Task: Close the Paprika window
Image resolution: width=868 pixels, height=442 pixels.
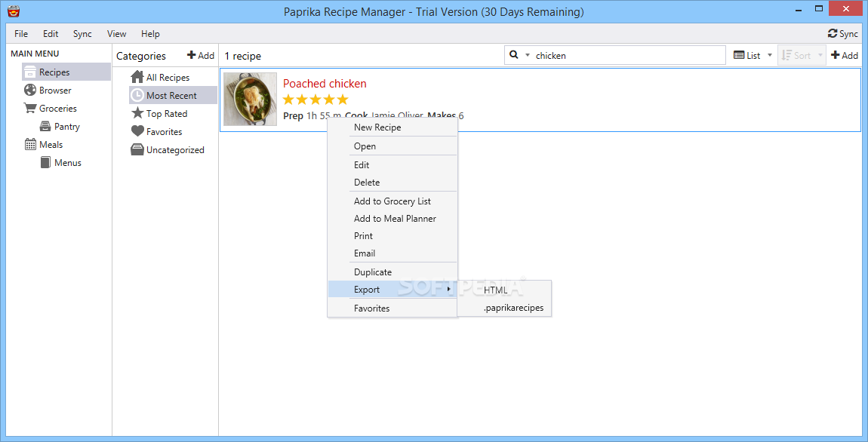Action: tap(846, 9)
